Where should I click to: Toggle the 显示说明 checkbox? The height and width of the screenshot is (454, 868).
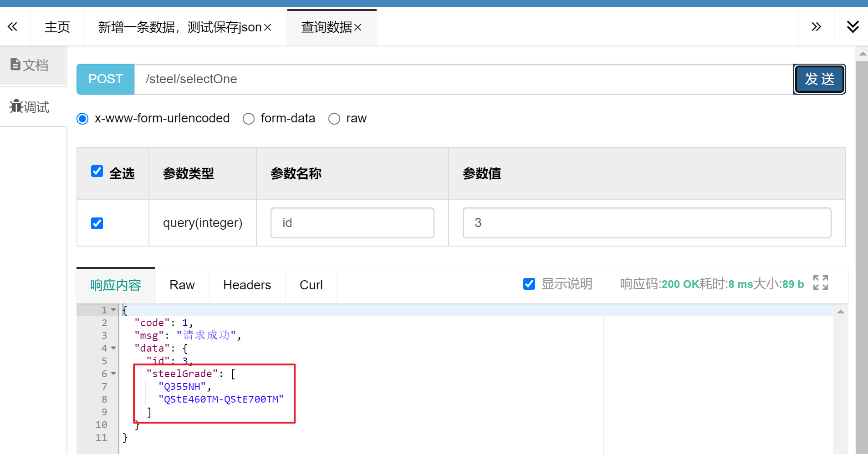coord(529,284)
